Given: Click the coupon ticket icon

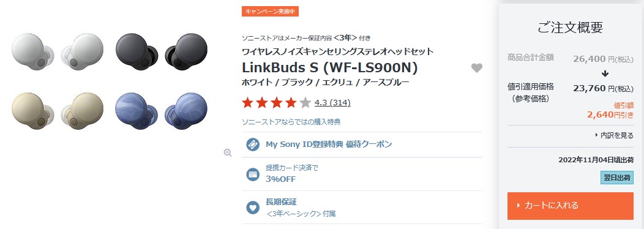Looking at the screenshot, I should pos(253,145).
